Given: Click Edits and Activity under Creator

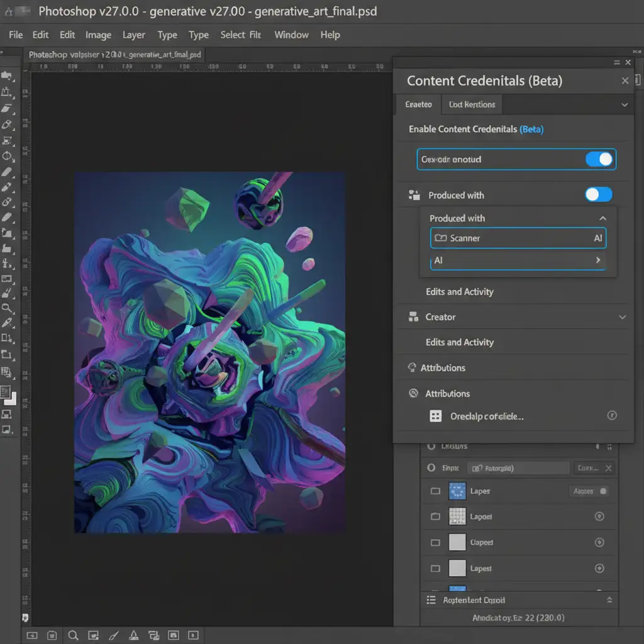Looking at the screenshot, I should tap(459, 342).
